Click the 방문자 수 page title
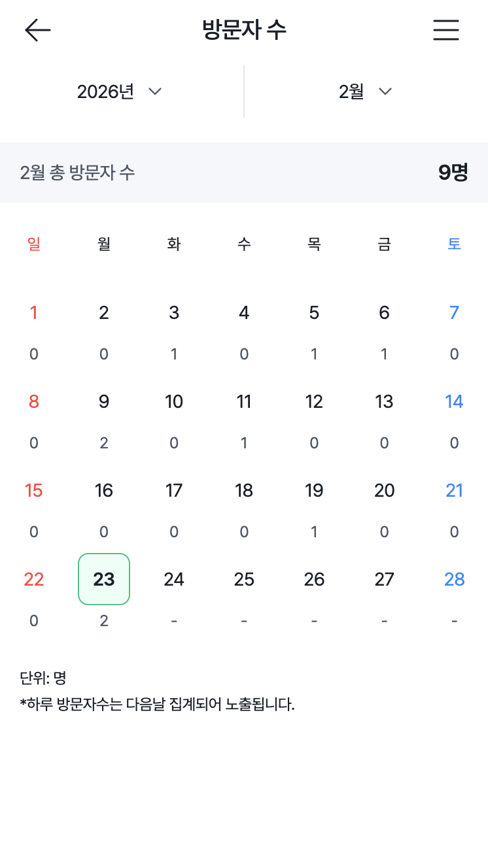Viewport: 488px width, 868px height. coord(244,30)
